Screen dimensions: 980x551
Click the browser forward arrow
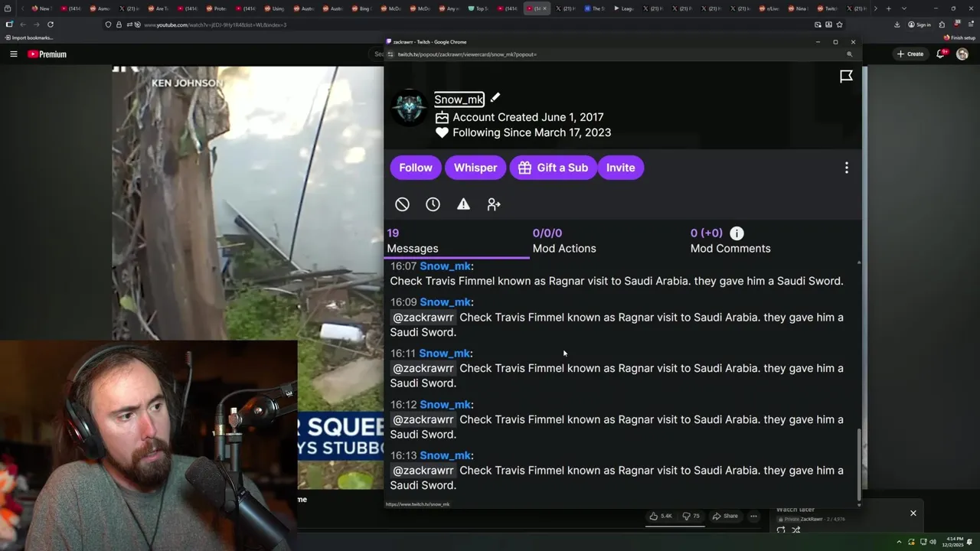(37, 24)
